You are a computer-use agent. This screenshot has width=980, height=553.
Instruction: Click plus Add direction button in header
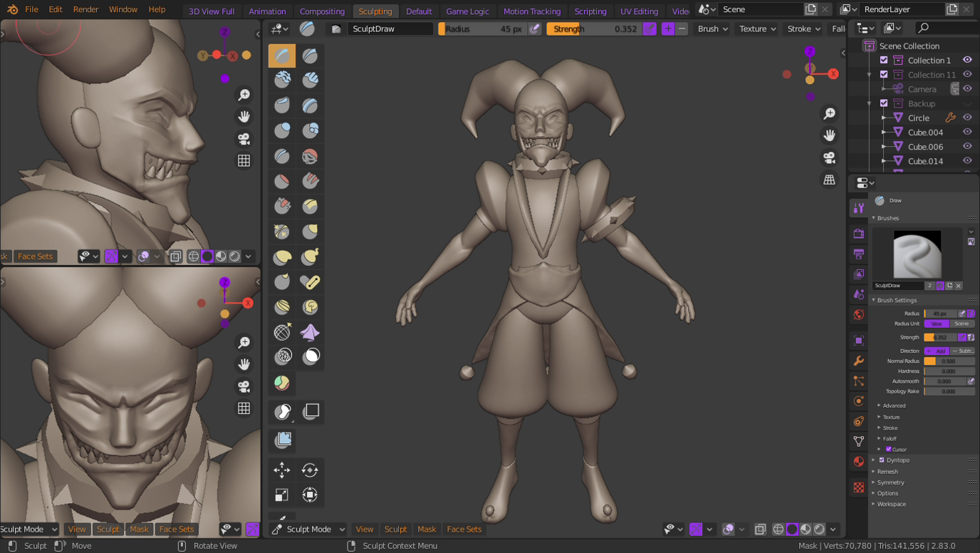[667, 29]
